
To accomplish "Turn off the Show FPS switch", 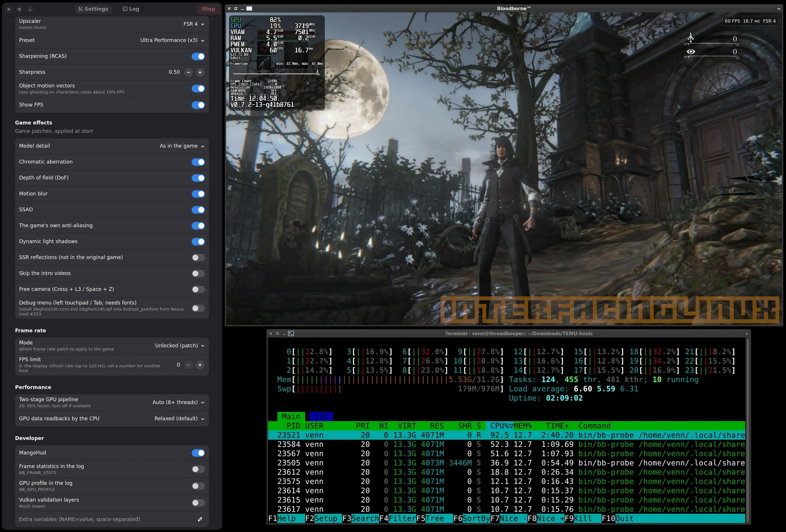I will [x=198, y=105].
